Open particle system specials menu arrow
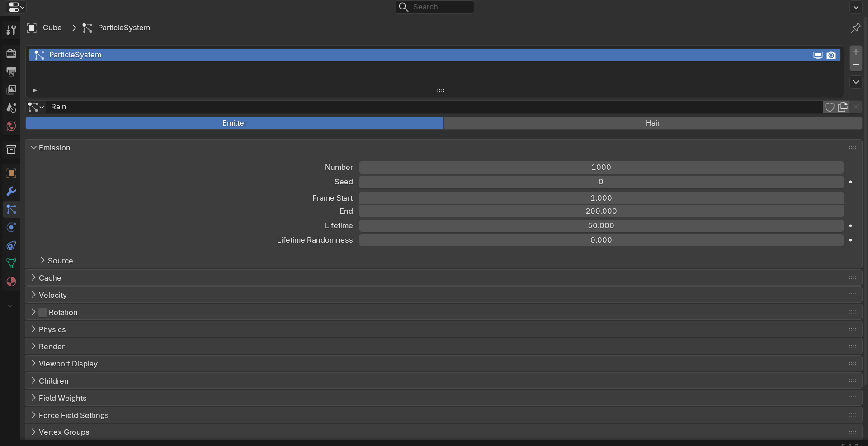Screen dimensions: 868x446 click(x=856, y=82)
